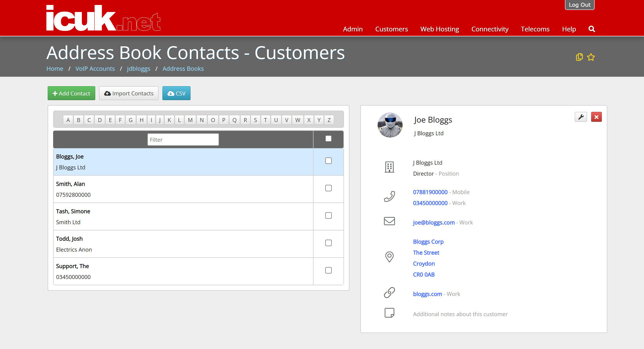Filter contacts by letter M
Screen dimensions: 644x349
click(190, 120)
